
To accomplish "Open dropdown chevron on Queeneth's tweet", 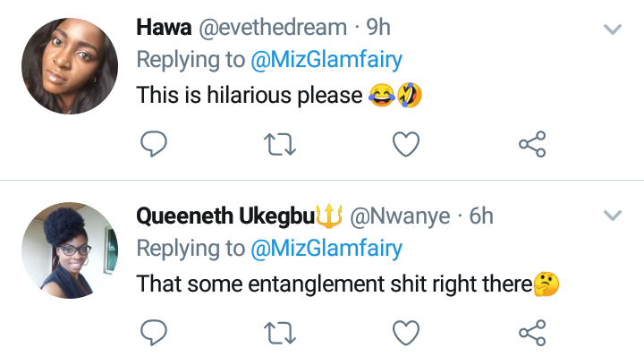I will click(x=613, y=216).
